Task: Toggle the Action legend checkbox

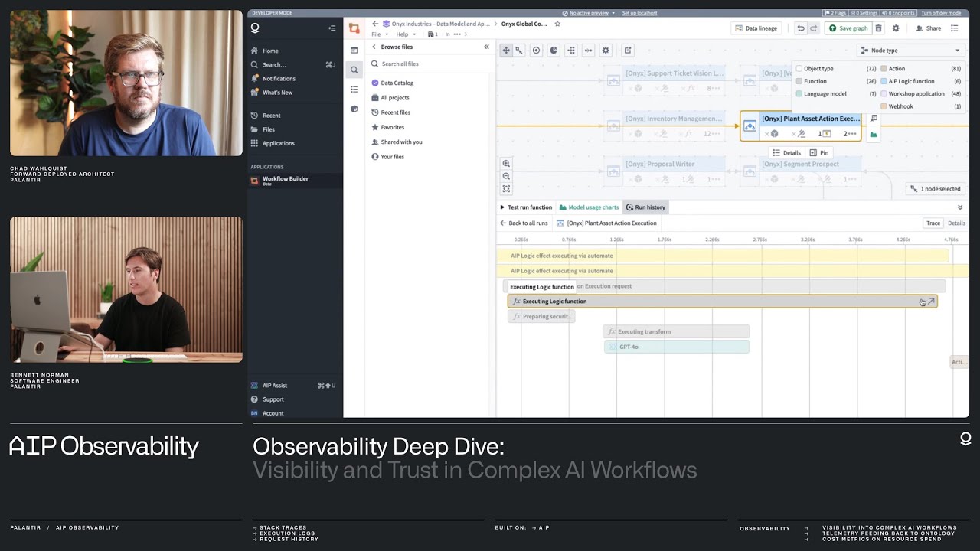Action: (884, 69)
